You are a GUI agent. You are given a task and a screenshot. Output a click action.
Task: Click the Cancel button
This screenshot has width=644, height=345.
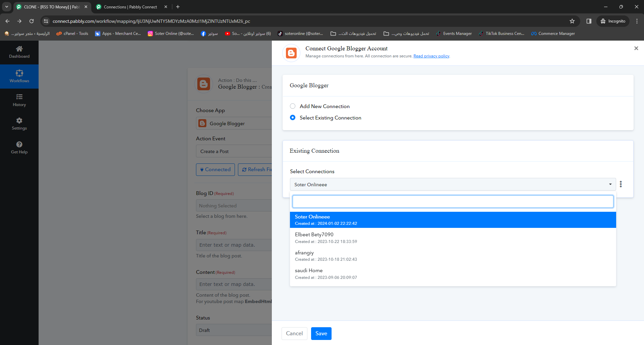click(294, 333)
